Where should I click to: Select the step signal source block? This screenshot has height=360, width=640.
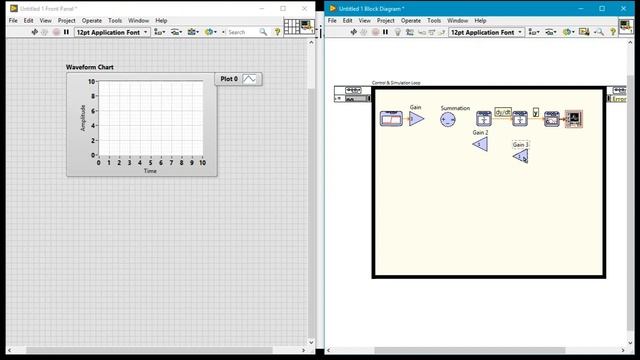[391, 119]
